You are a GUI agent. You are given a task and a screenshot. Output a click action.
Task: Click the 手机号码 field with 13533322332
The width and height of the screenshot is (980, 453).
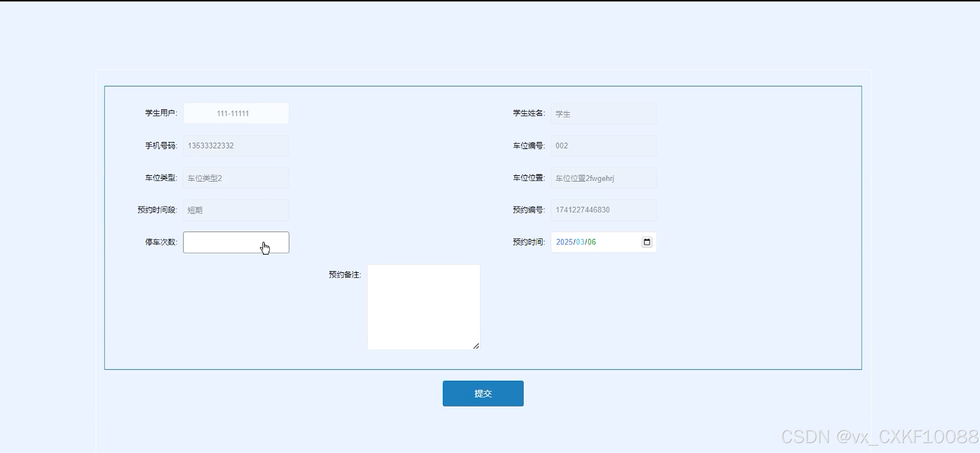[x=236, y=146]
